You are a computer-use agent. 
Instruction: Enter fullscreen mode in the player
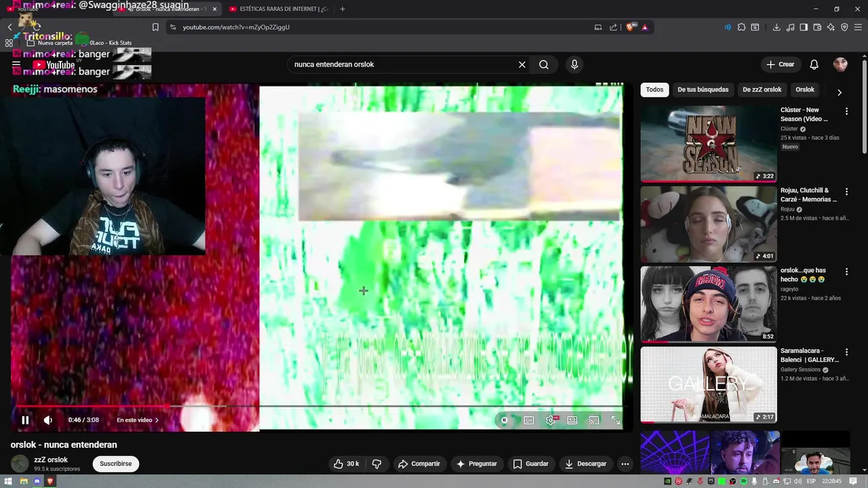click(x=616, y=420)
